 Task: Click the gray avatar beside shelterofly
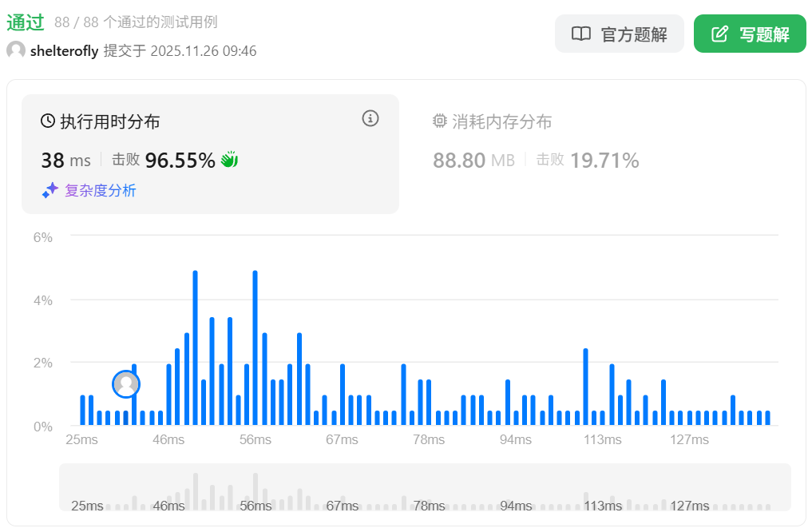(16, 51)
